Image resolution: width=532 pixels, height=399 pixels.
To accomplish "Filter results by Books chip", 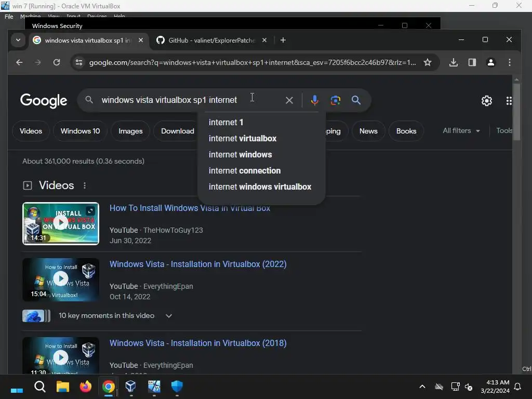I will coord(406,131).
